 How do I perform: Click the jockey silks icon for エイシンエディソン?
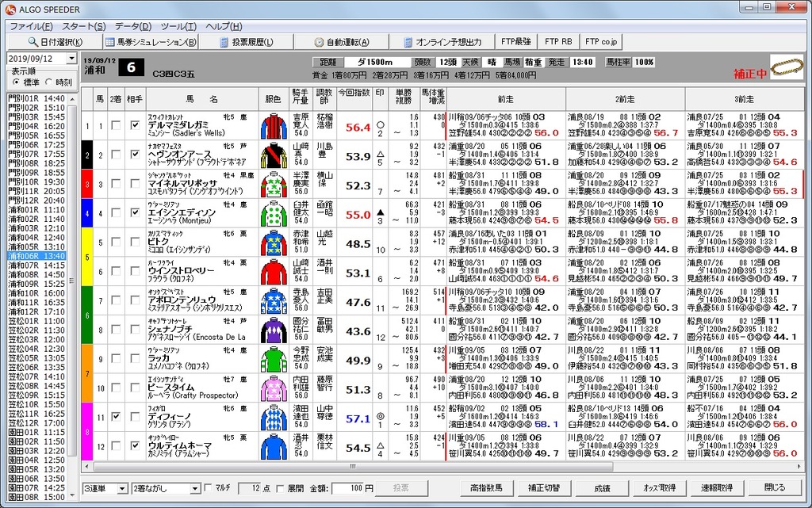pyautogui.click(x=274, y=214)
